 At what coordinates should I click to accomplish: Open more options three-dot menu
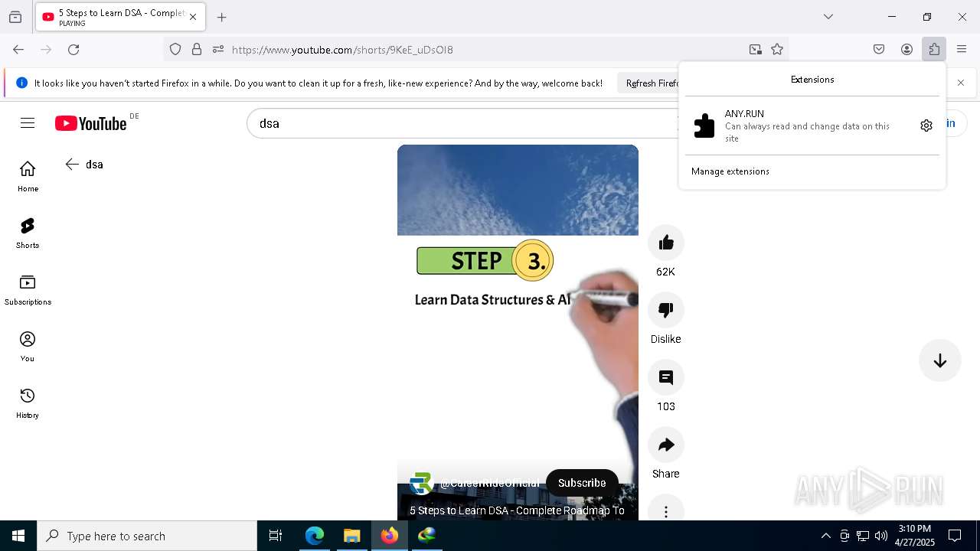pos(666,511)
